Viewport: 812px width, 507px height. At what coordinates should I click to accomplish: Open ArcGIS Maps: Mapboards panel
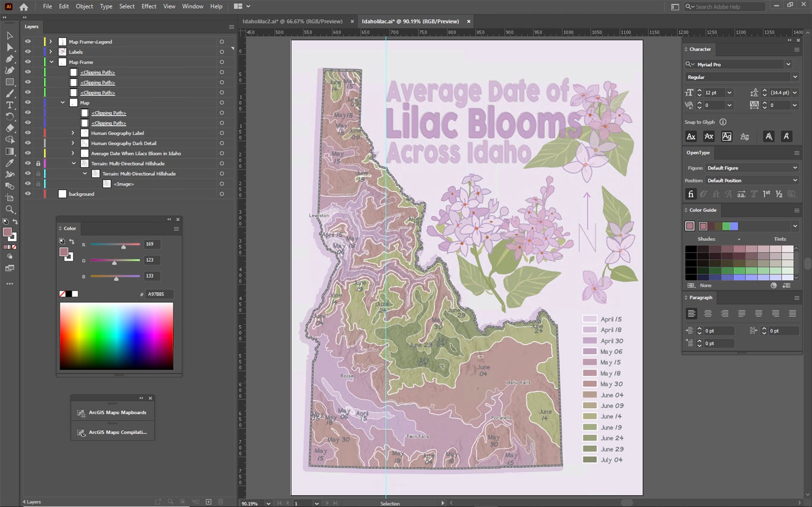(117, 413)
